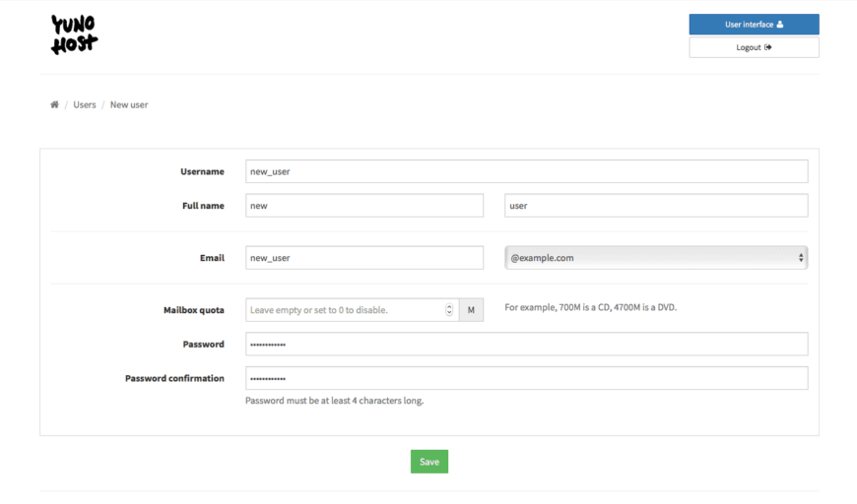Image resolution: width=857 pixels, height=504 pixels.
Task: Click New user breadcrumb item
Action: pos(129,104)
